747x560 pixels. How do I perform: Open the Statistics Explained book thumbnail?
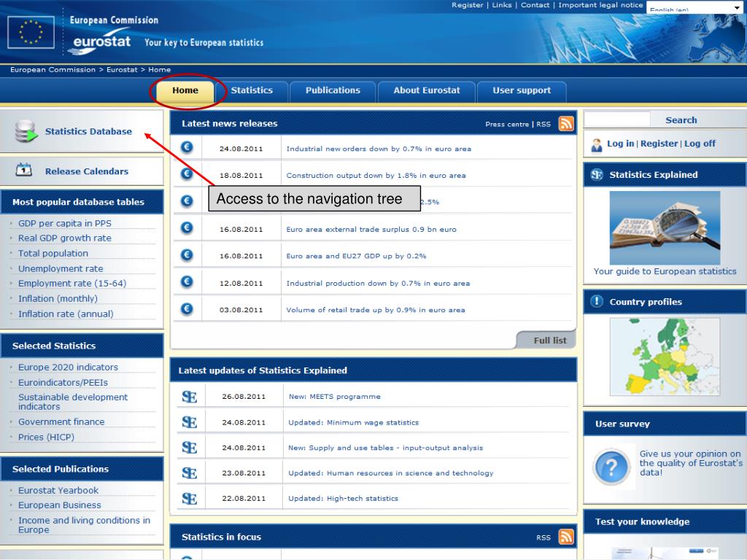pos(665,227)
